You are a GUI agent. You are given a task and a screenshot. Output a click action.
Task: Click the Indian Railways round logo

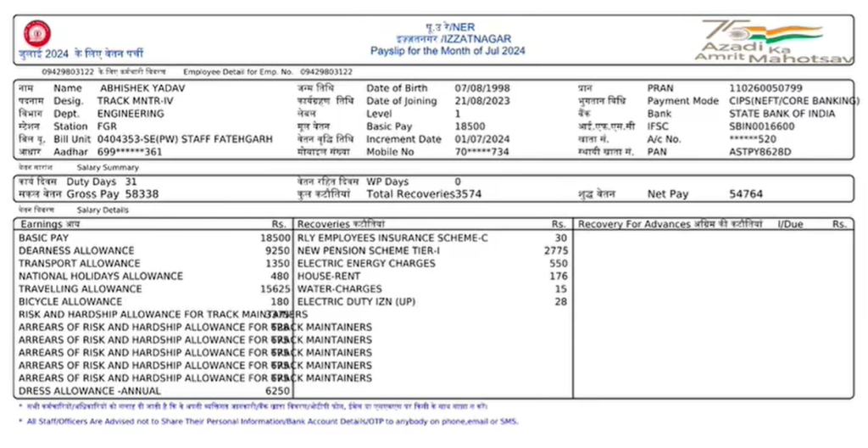tap(37, 33)
